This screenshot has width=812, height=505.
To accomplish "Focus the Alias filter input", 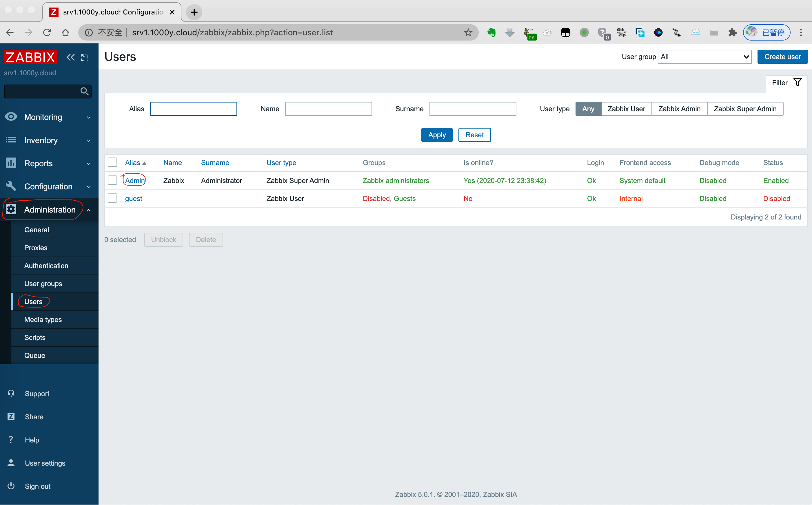I will (194, 109).
